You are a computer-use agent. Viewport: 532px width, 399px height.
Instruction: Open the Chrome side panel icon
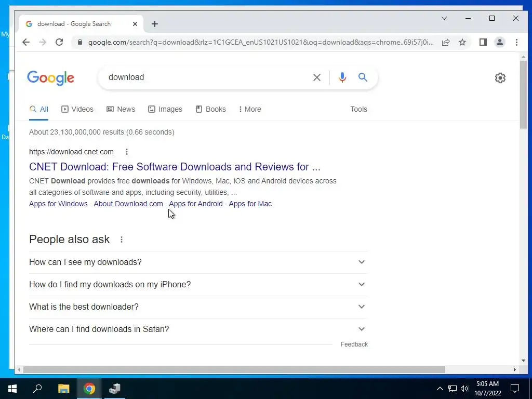pos(483,42)
